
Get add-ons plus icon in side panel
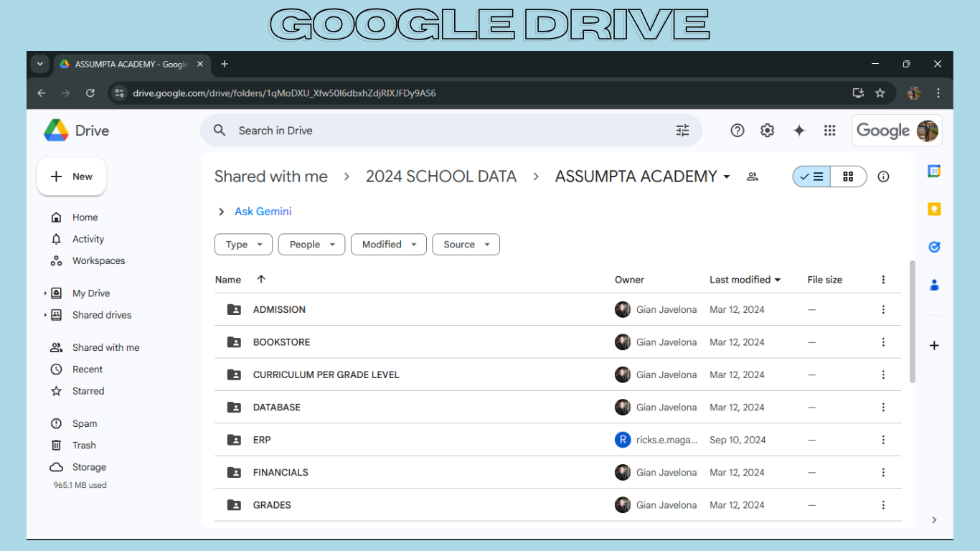pos(934,346)
